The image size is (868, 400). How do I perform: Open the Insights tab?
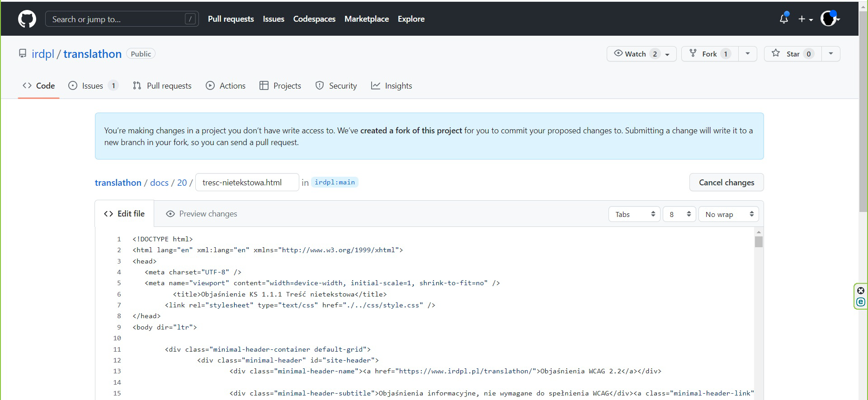[x=392, y=86]
